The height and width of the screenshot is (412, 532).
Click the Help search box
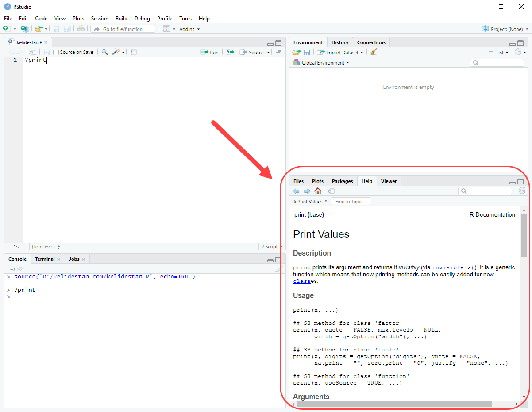pos(485,191)
